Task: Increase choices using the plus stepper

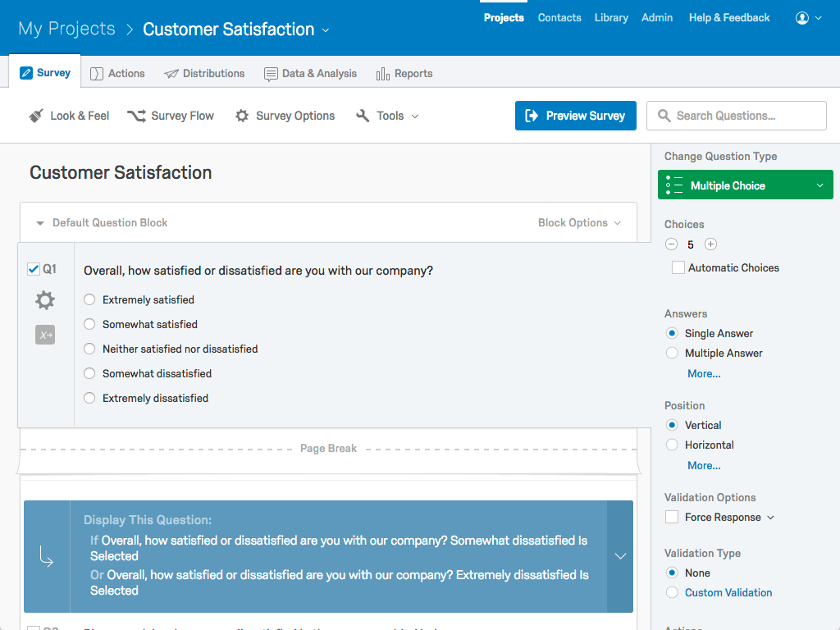Action: click(710, 244)
